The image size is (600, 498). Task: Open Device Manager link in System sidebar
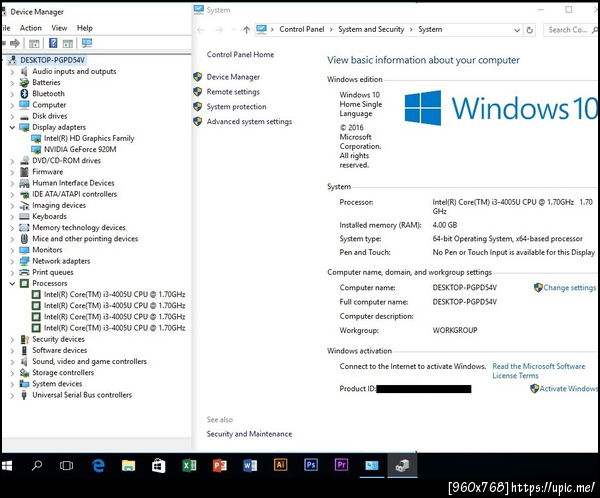pyautogui.click(x=233, y=77)
